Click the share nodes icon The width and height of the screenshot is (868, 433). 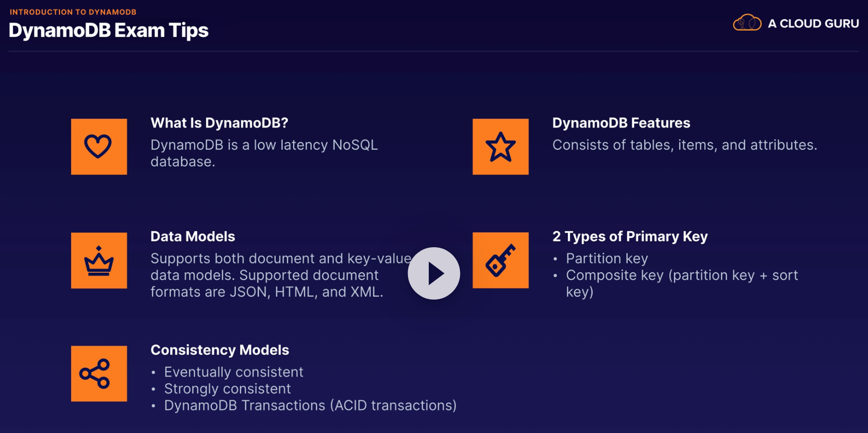99,374
